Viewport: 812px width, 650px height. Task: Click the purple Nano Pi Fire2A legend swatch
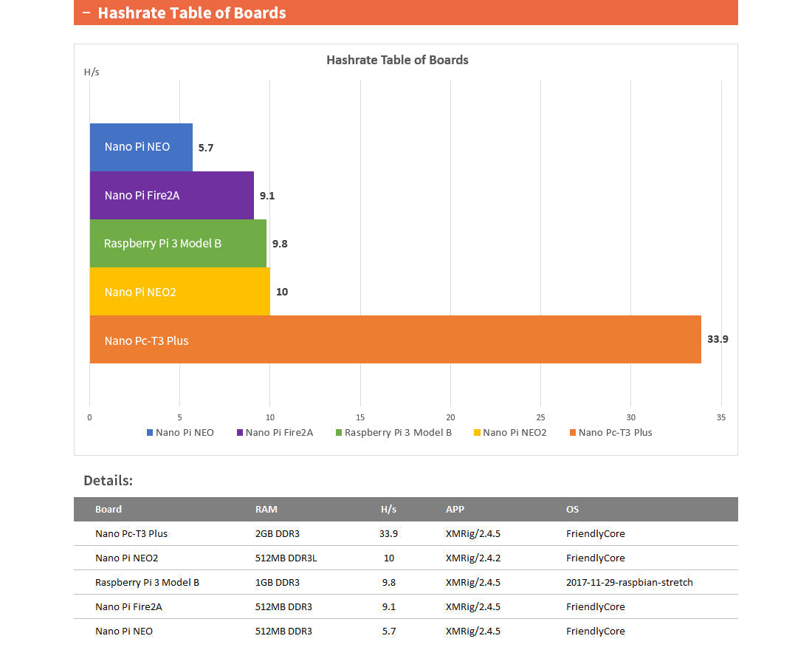coord(240,433)
